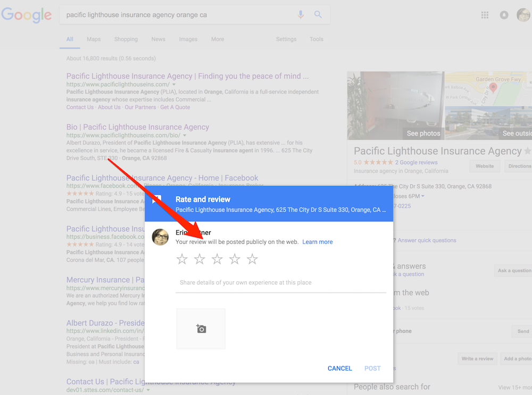The image size is (532, 395).
Task: Switch to the All tab
Action: point(70,39)
